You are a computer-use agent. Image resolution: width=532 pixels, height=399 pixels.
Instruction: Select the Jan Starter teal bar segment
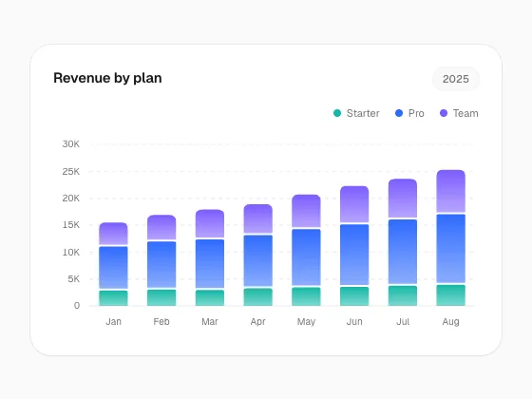pos(113,298)
